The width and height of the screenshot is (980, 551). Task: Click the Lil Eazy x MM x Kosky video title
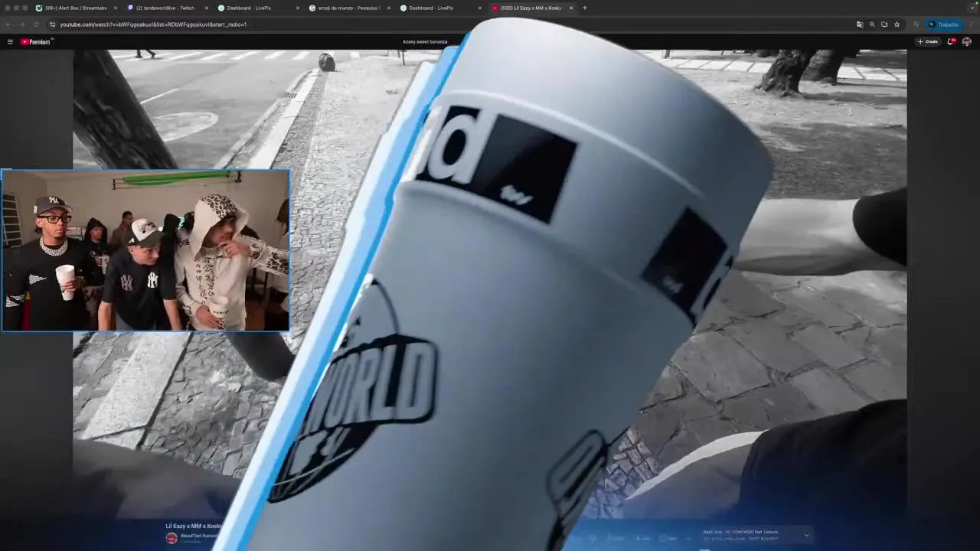coord(194,526)
